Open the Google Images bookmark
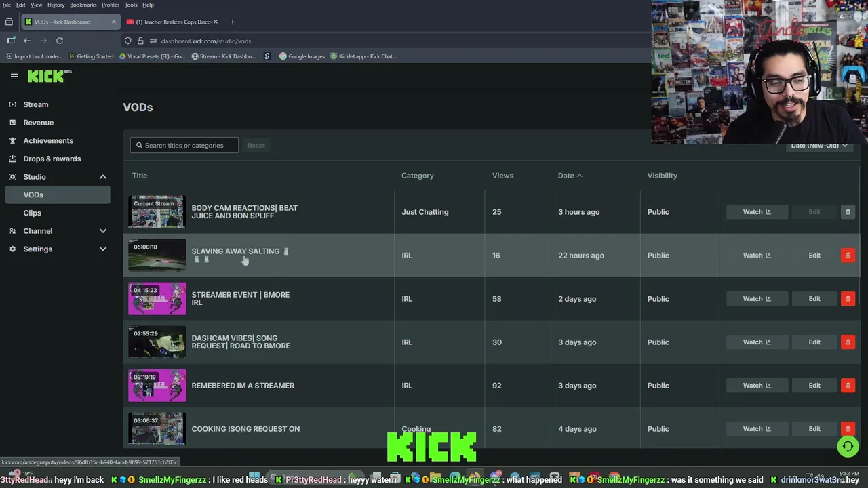The height and width of the screenshot is (488, 868). 302,56
